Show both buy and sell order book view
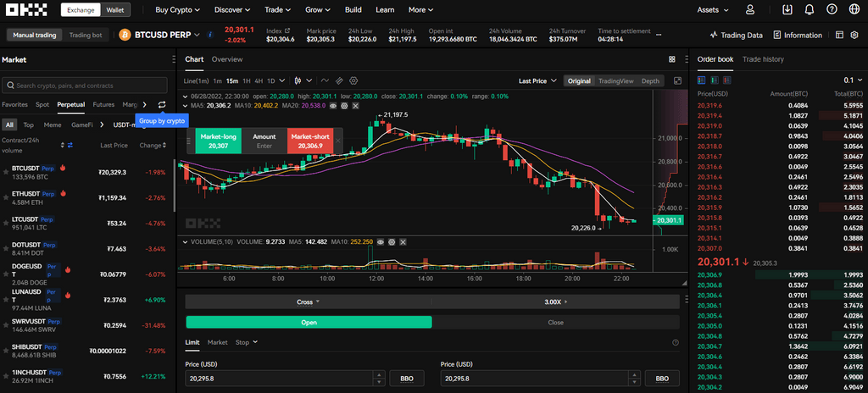The height and width of the screenshot is (393, 868). click(701, 80)
